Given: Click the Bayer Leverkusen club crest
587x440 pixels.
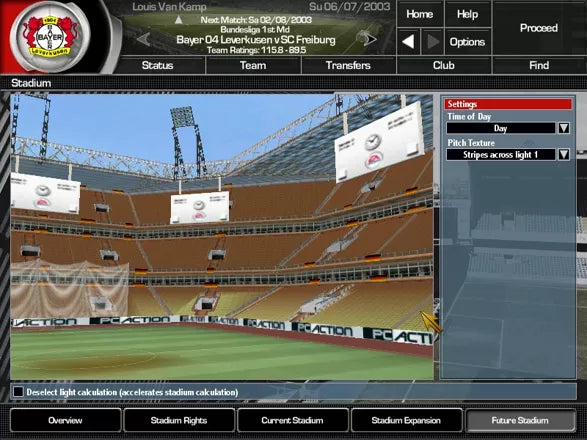Looking at the screenshot, I should [x=50, y=36].
